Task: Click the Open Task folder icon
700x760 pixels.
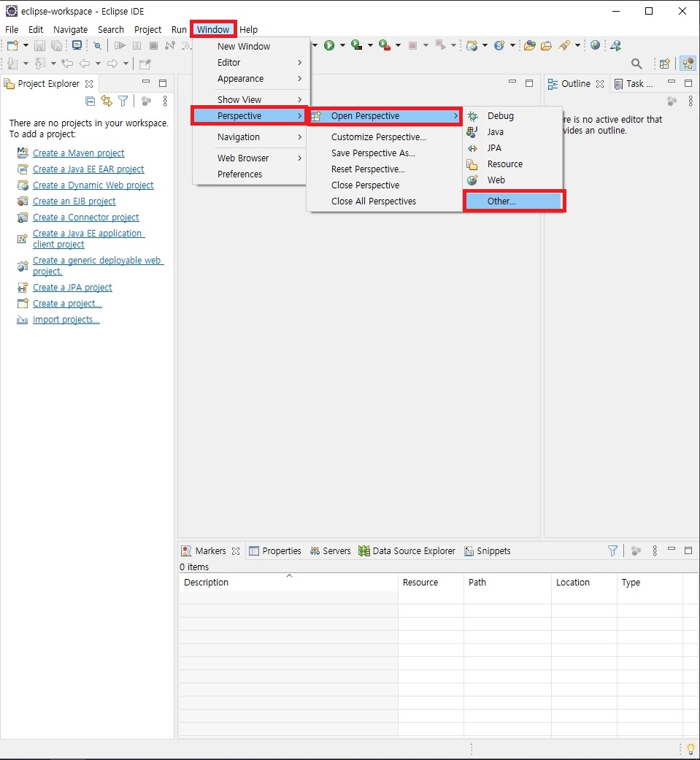Action: click(x=546, y=45)
